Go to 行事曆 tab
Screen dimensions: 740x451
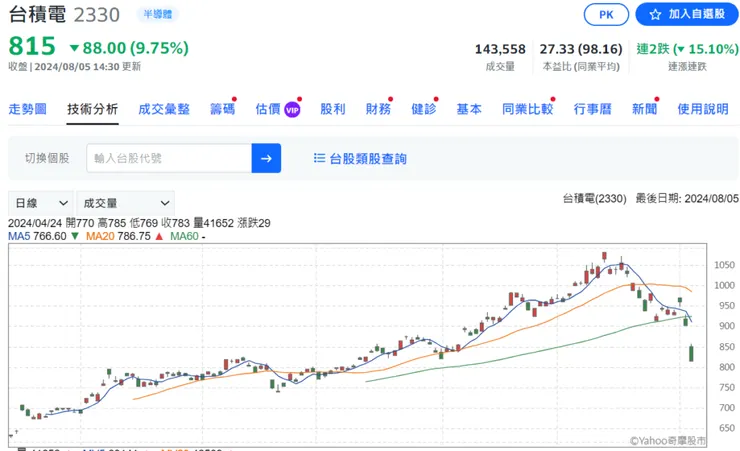pyautogui.click(x=592, y=109)
